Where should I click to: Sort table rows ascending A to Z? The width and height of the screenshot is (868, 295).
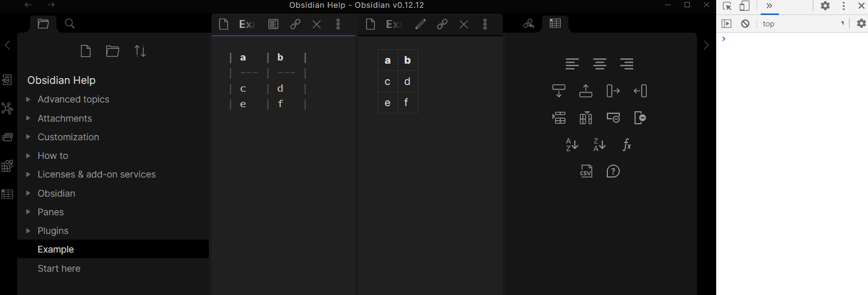tap(572, 145)
